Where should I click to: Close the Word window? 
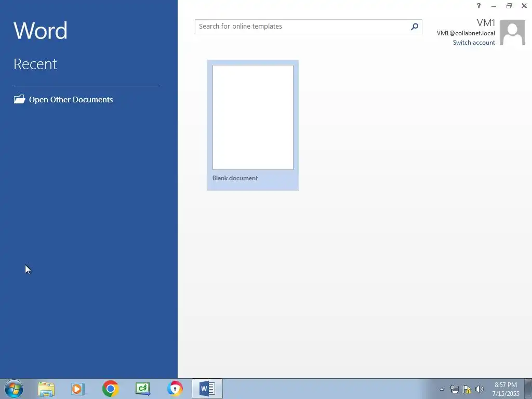524,6
